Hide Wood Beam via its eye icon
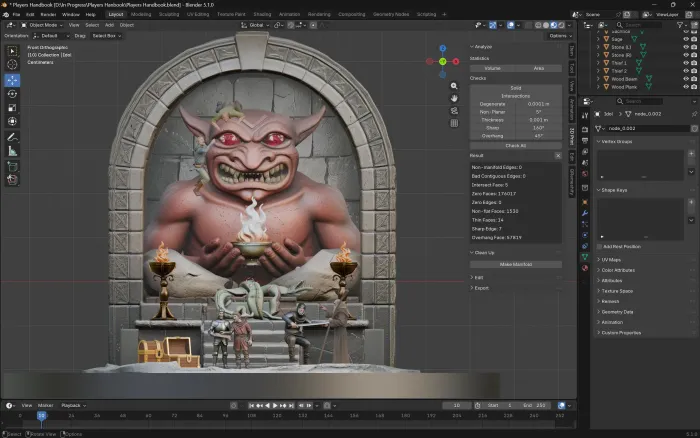Screen dimensions: 700x438 (x=686, y=79)
